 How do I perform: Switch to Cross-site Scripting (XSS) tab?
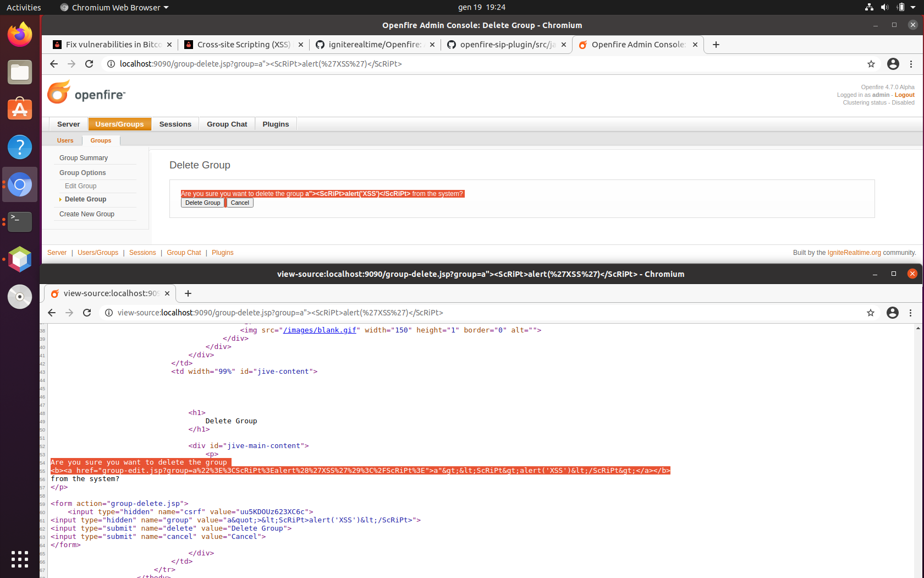[243, 45]
